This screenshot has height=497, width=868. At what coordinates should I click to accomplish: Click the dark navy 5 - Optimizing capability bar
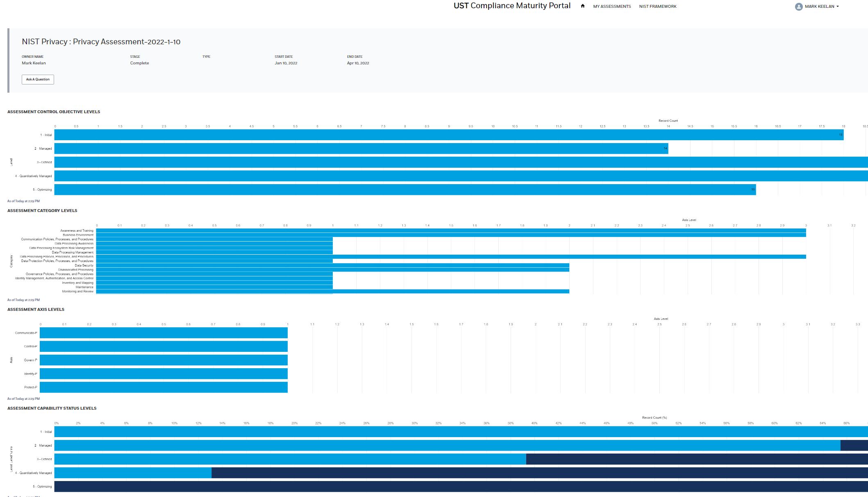pyautogui.click(x=461, y=486)
